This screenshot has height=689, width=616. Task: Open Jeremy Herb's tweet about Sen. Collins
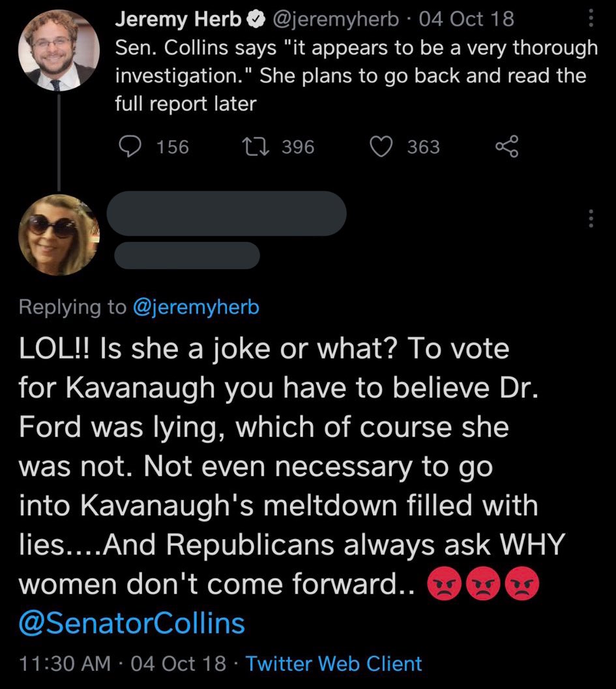[355, 76]
